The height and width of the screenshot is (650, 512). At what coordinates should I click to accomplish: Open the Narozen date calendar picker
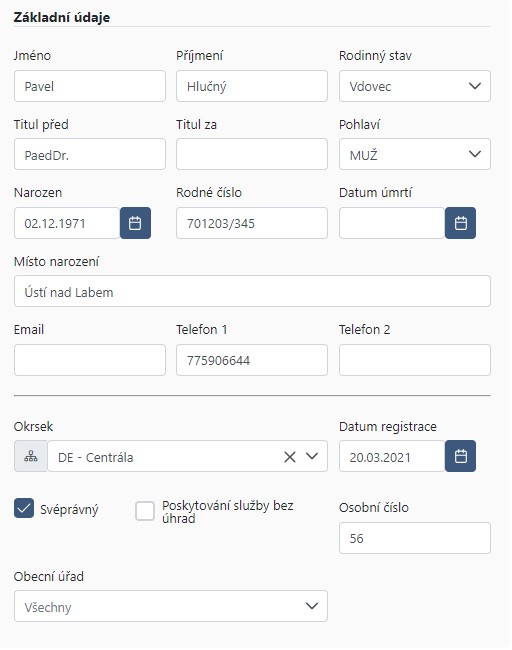[x=135, y=223]
